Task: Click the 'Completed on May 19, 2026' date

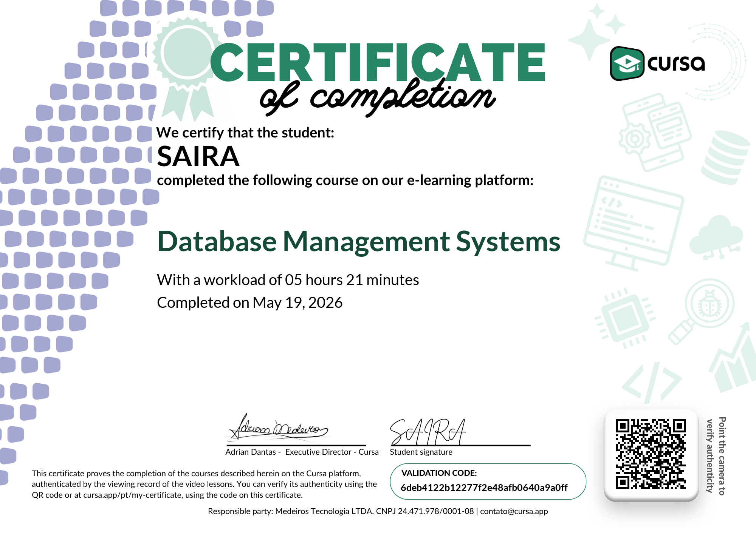Action: pyautogui.click(x=250, y=302)
